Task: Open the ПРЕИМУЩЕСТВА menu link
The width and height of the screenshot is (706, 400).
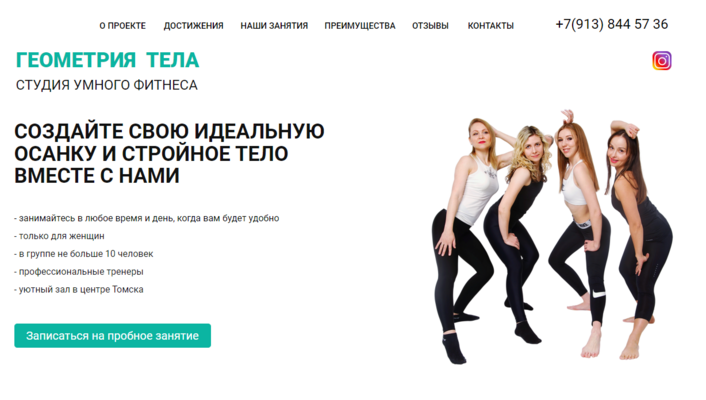Action: click(x=360, y=26)
